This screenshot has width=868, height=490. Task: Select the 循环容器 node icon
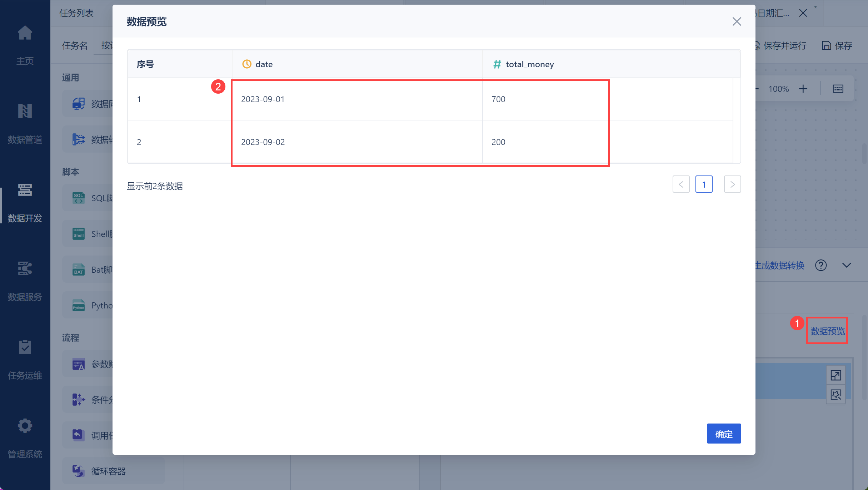[78, 471]
